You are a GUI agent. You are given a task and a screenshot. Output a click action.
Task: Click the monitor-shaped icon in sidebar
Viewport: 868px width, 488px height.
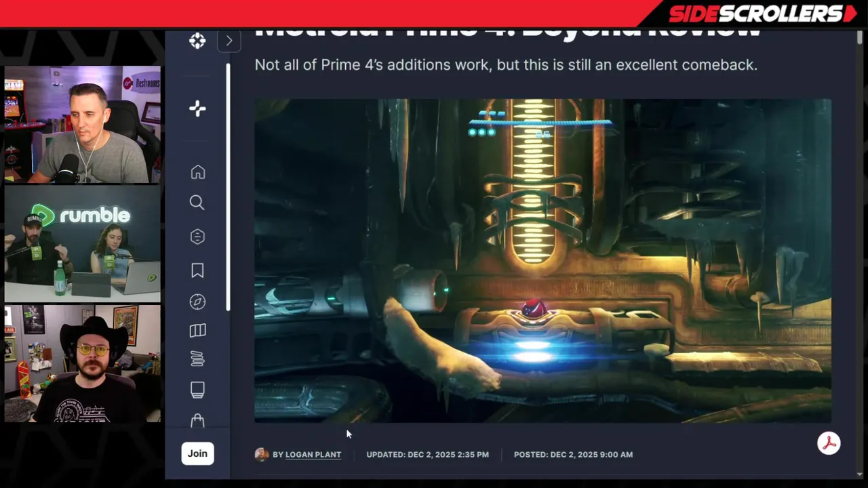197,390
